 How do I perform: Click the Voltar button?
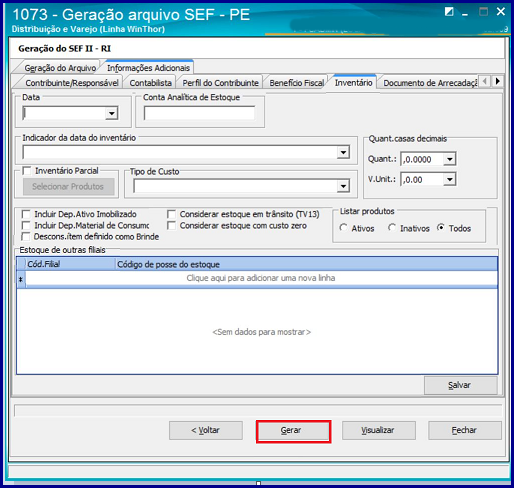pyautogui.click(x=206, y=430)
